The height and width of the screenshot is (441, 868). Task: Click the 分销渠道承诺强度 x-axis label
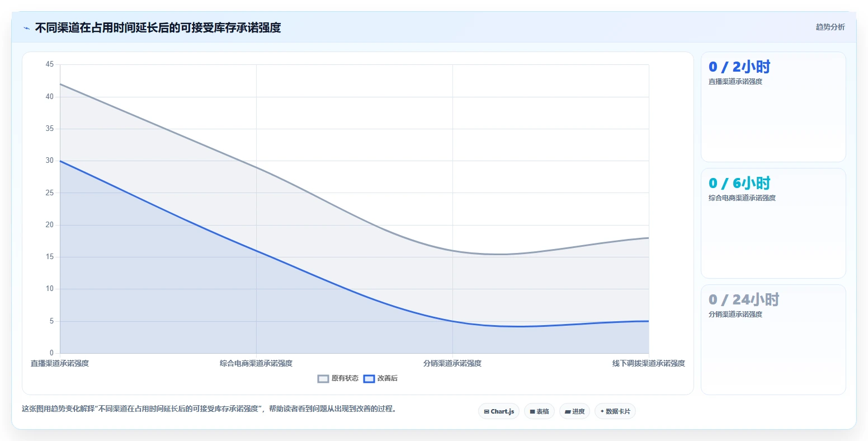coord(452,363)
